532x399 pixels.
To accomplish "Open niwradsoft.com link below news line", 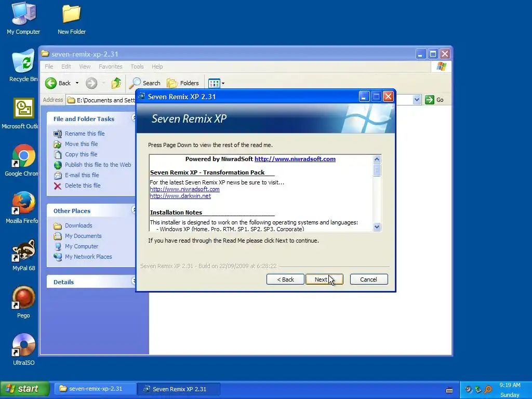I will [184, 189].
